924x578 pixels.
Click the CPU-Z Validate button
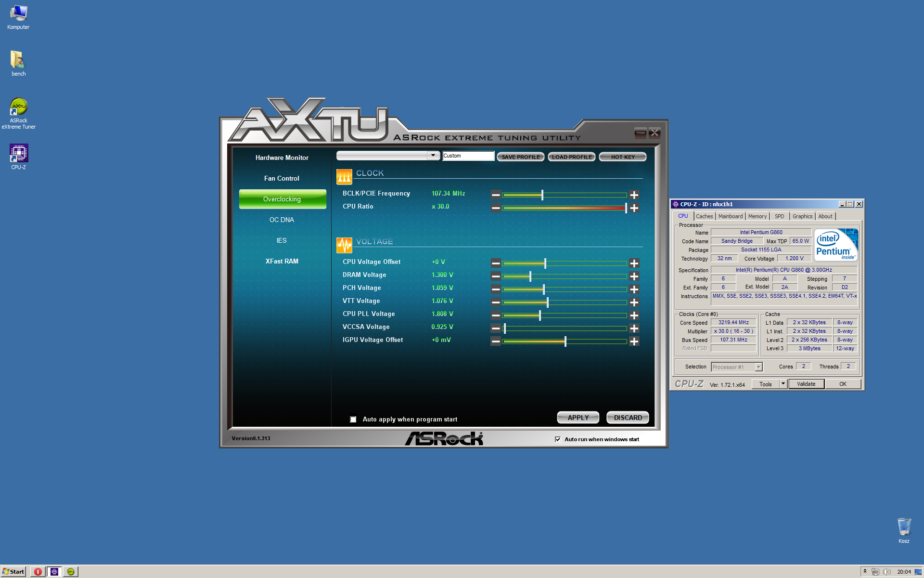pos(806,384)
